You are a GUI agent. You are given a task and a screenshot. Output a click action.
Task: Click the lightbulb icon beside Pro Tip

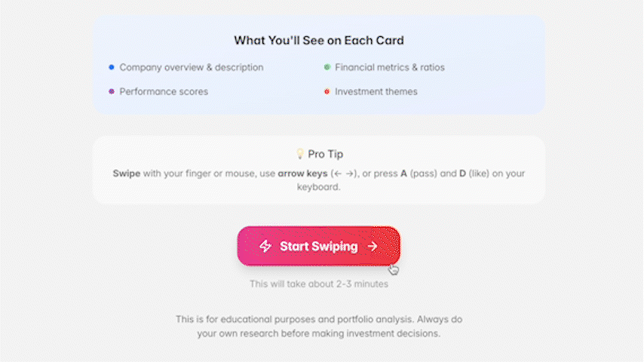click(299, 154)
